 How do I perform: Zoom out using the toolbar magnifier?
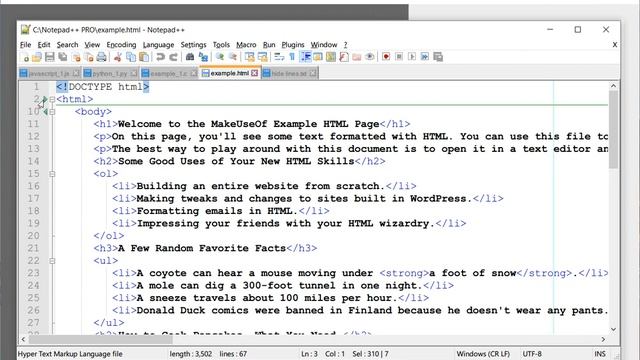[x=233, y=57]
